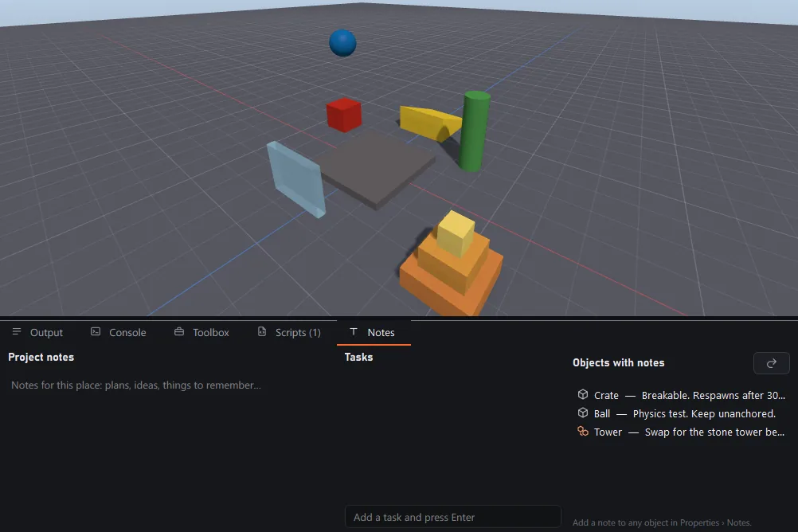Screen dimensions: 798x532
Task: Open the Output tab
Action: pos(37,332)
